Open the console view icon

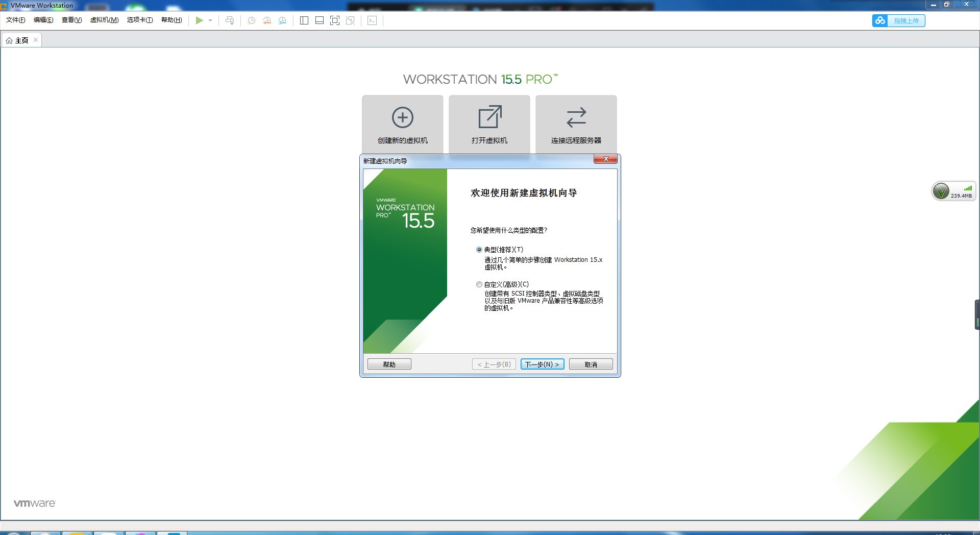click(372, 20)
